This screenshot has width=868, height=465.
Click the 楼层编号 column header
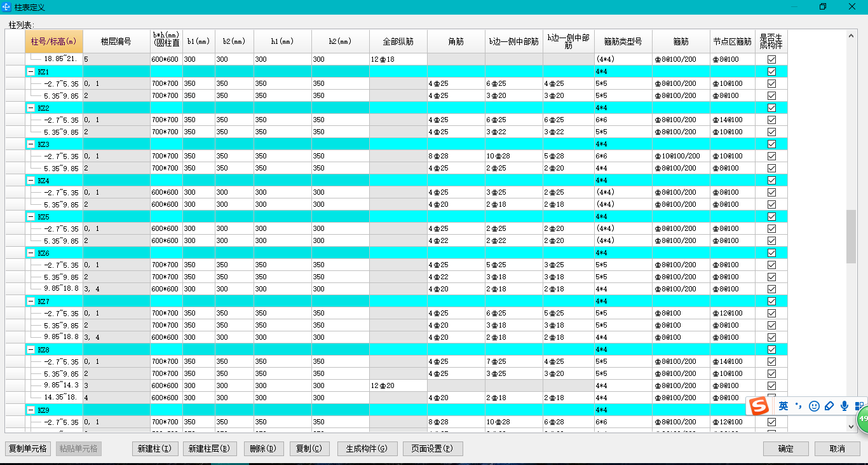point(116,41)
